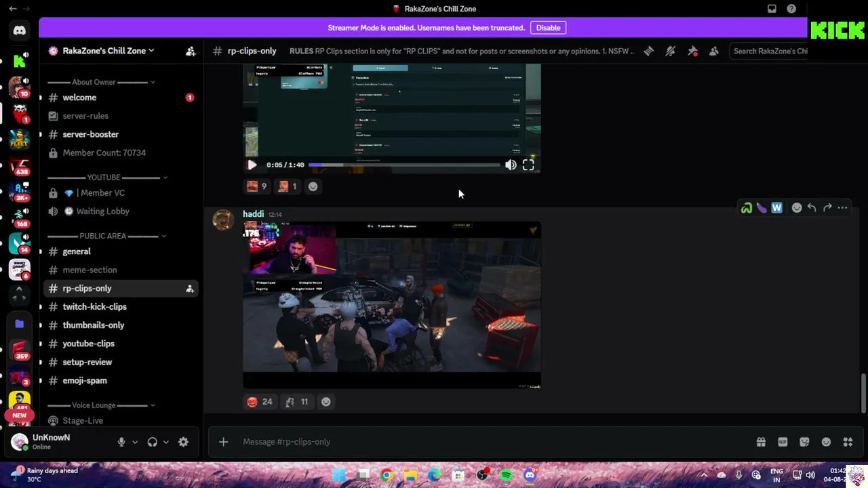Open the Inbox icon in title bar

(772, 9)
